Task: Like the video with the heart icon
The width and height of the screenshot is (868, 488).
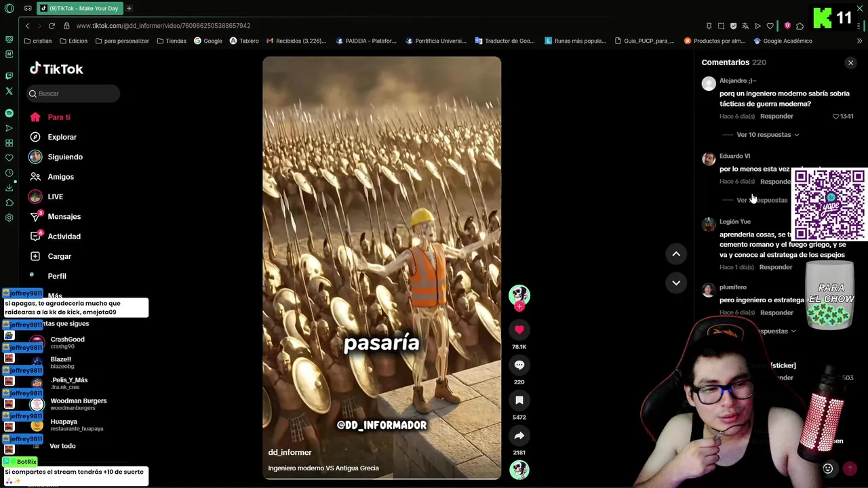Action: [519, 329]
